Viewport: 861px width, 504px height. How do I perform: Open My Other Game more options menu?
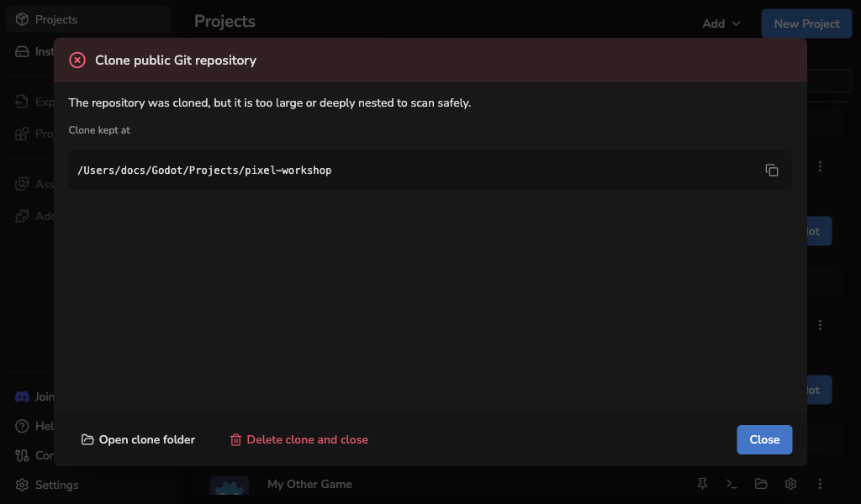coord(820,484)
